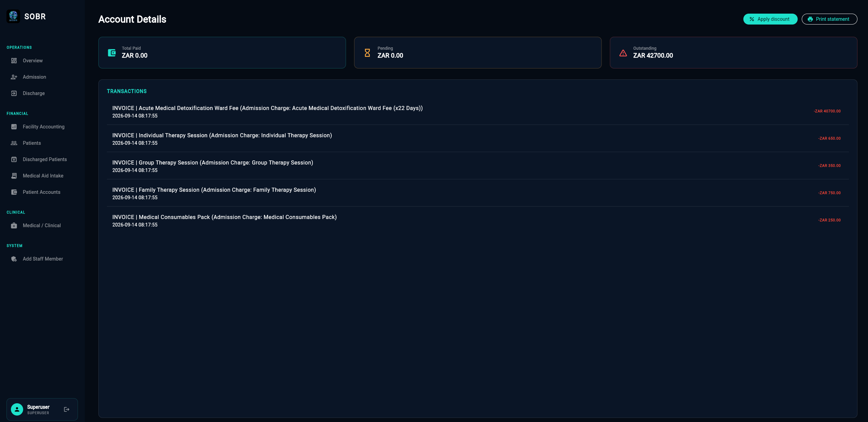Viewport: 868px width, 422px height.
Task: Go to Admission in sidebar
Action: click(42, 77)
